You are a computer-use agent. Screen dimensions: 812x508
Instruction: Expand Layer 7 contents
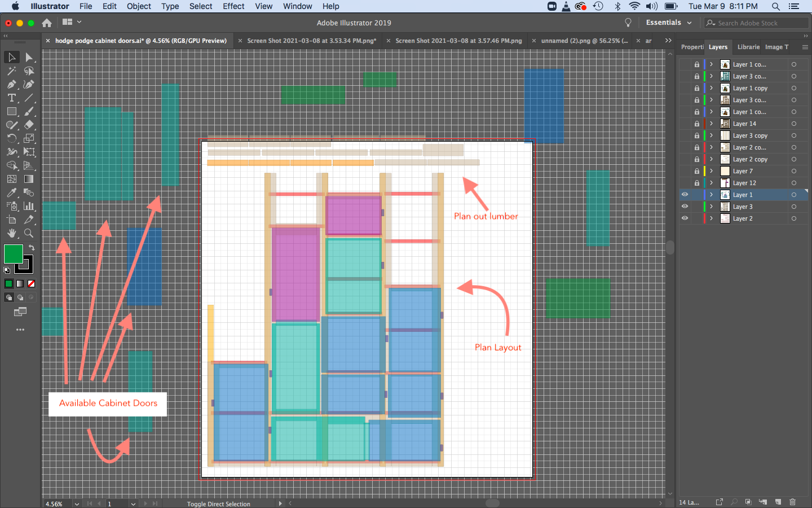[712, 171]
